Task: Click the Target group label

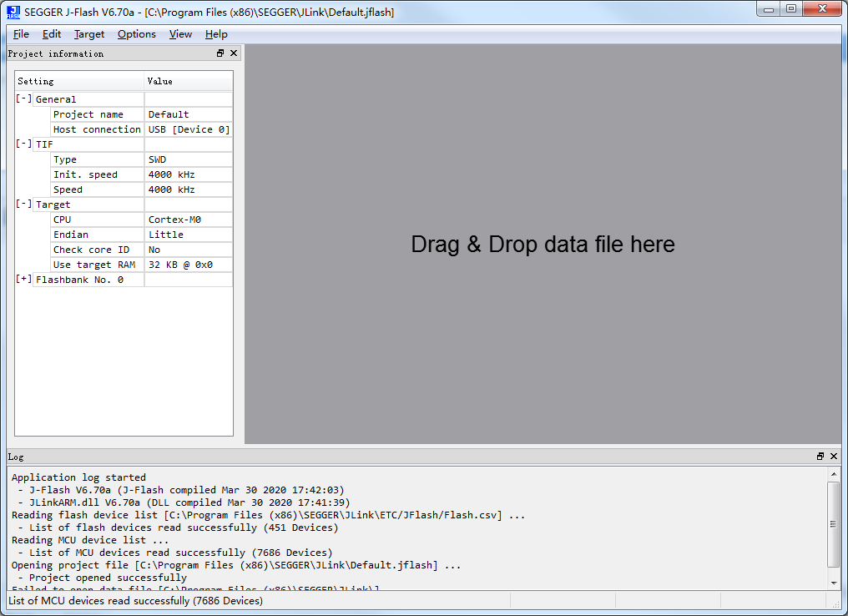Action: pos(53,204)
